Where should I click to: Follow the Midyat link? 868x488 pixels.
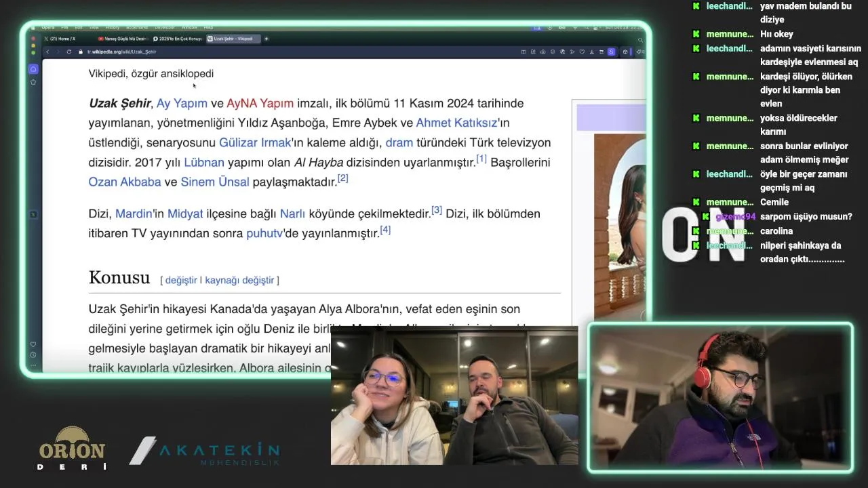coord(185,214)
